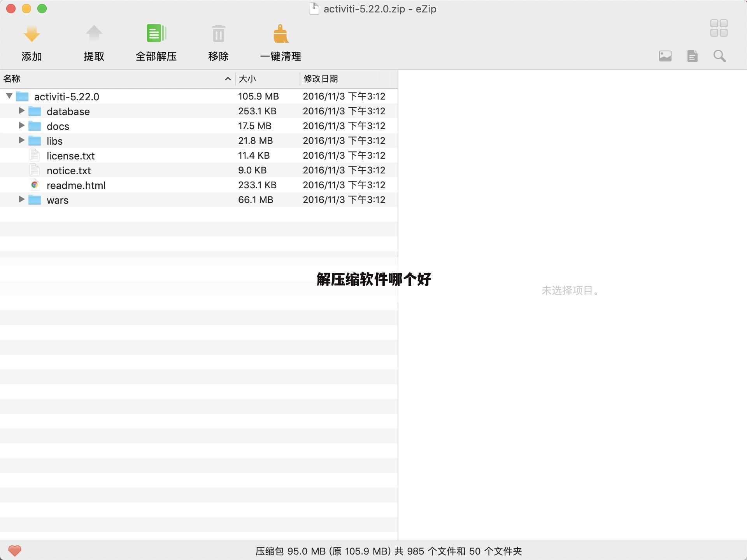Viewport: 747px width, 560px height.
Task: Click the red heart icon in status bar
Action: (15, 551)
